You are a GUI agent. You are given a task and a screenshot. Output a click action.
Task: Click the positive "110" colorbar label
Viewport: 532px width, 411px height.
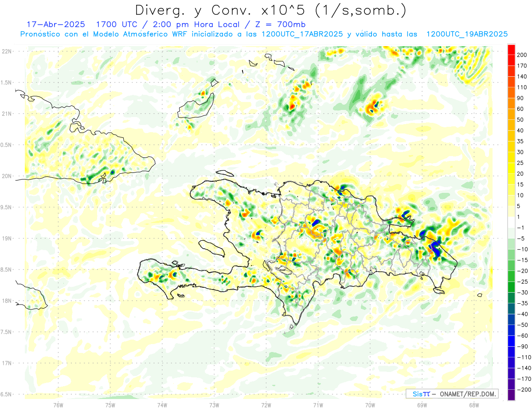[522, 87]
